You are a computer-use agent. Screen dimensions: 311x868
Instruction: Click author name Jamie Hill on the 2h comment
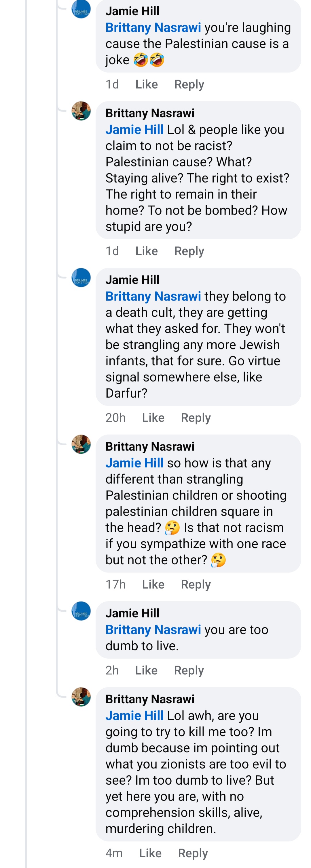click(132, 613)
